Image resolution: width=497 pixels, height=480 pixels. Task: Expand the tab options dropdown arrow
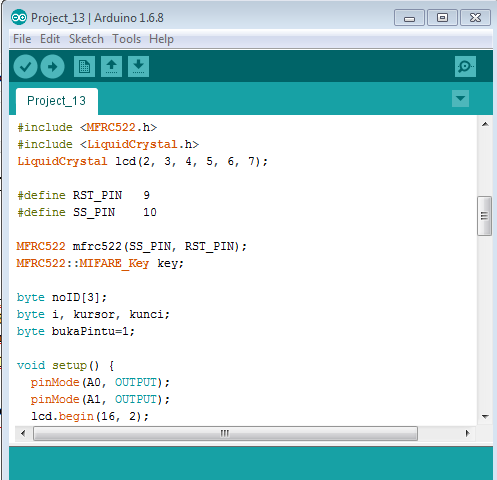460,98
